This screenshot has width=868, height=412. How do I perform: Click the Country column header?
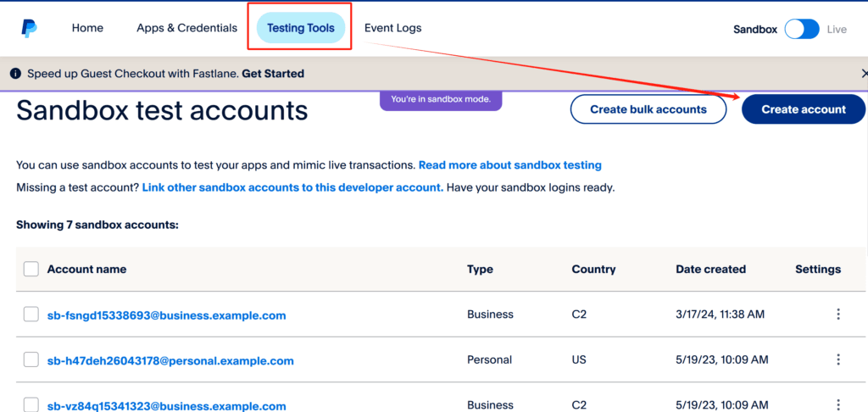click(593, 269)
